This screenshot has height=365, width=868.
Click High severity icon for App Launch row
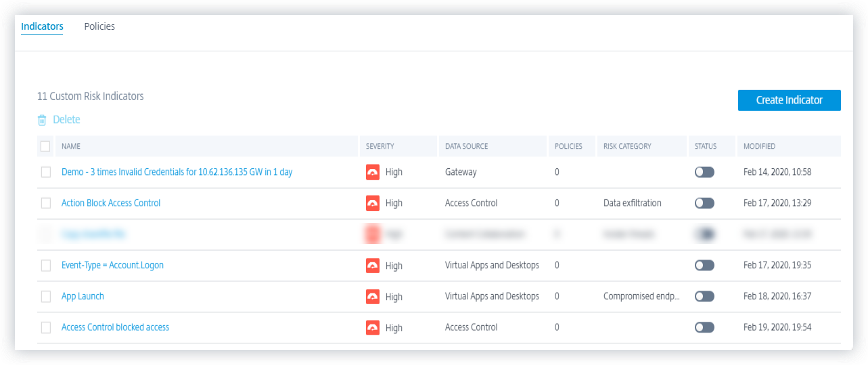click(373, 296)
